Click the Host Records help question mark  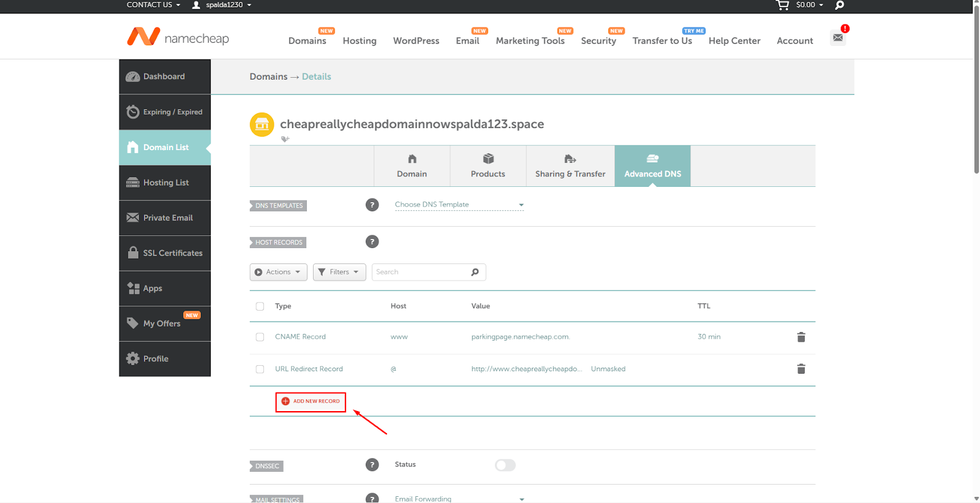tap(372, 242)
